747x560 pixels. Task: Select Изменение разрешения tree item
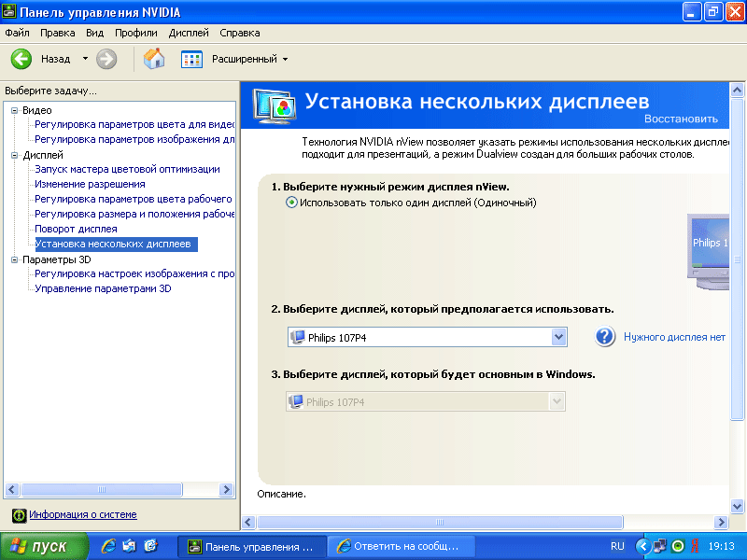90,184
